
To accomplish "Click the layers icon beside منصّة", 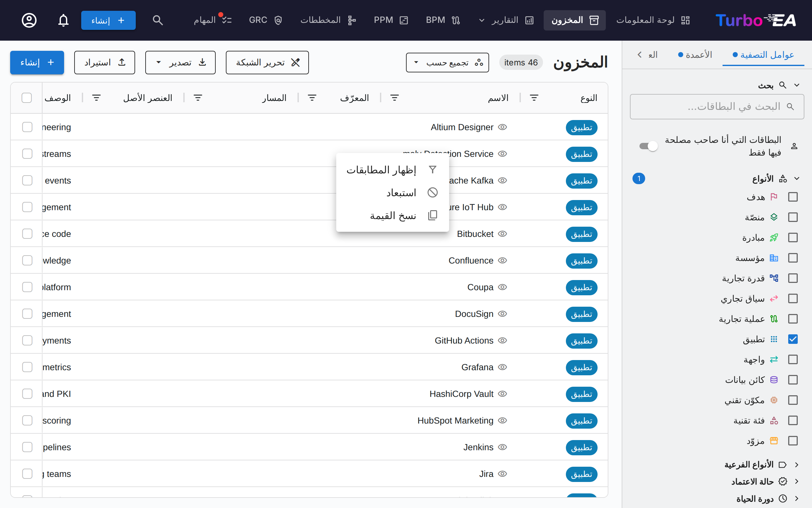I will pos(774,217).
